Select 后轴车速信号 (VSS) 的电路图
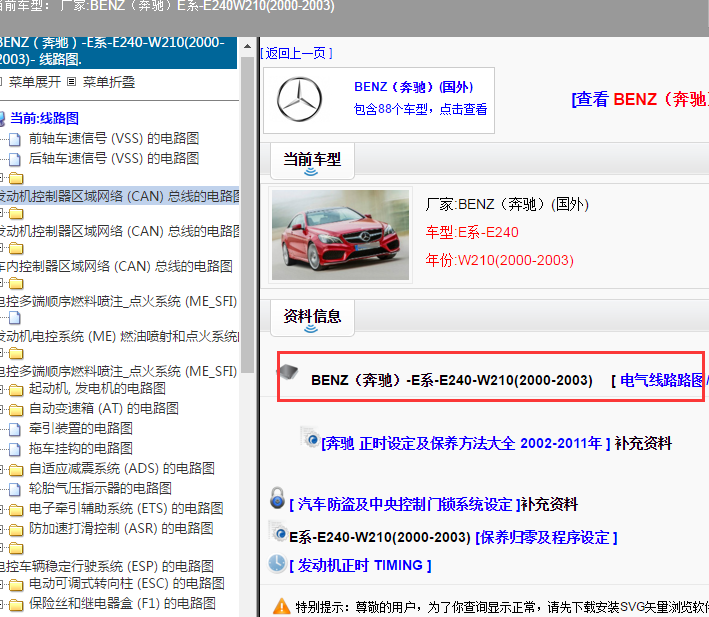The image size is (709, 617). (x=114, y=158)
